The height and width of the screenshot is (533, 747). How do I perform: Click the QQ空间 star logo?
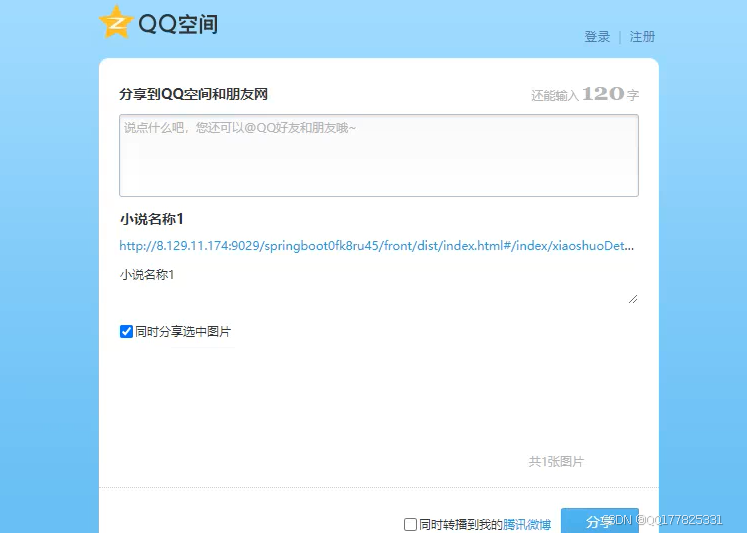(116, 22)
